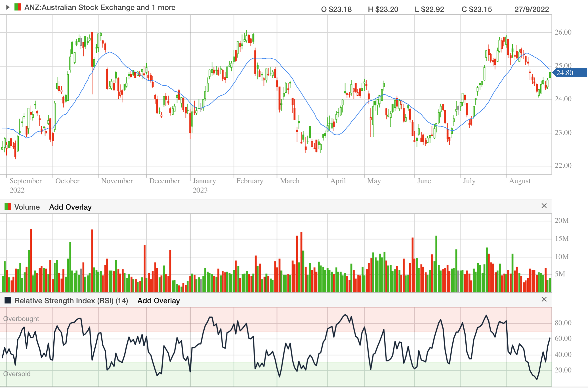Image resolution: width=588 pixels, height=388 pixels.
Task: Close the Volume panel with X
Action: tap(544, 206)
